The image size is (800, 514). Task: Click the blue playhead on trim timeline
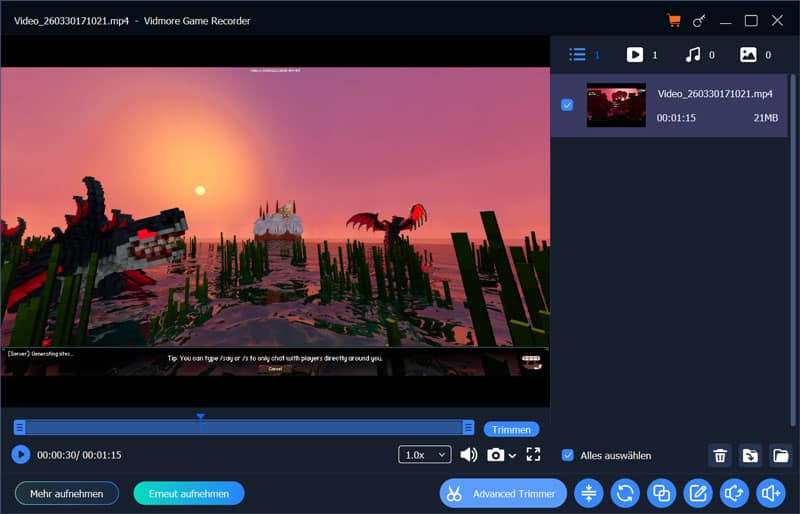(200, 418)
